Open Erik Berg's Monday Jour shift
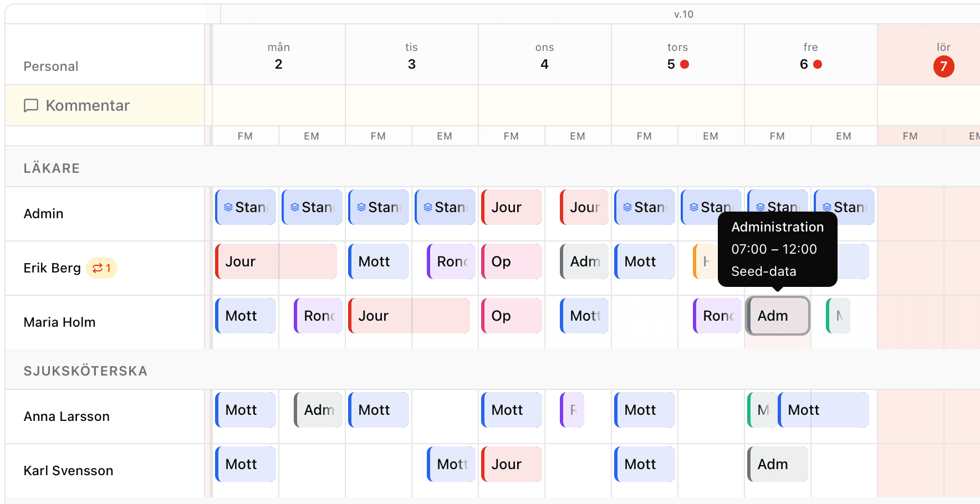Viewport: 980px width, 504px height. tap(276, 261)
